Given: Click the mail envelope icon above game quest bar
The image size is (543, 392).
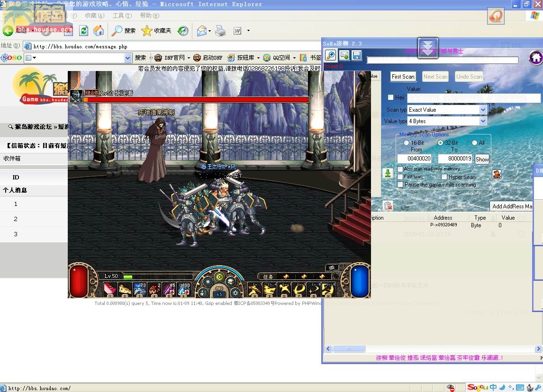Looking at the screenshot, I should pos(331,267).
